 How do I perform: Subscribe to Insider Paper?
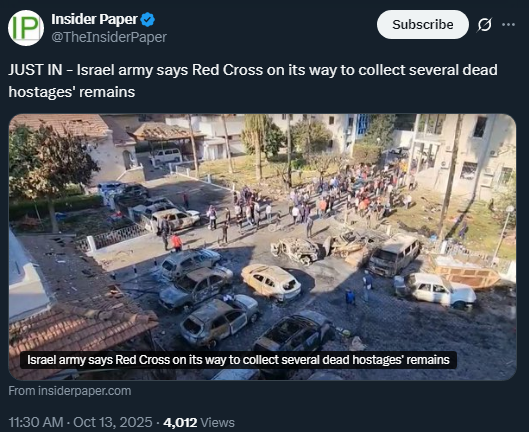pyautogui.click(x=423, y=25)
